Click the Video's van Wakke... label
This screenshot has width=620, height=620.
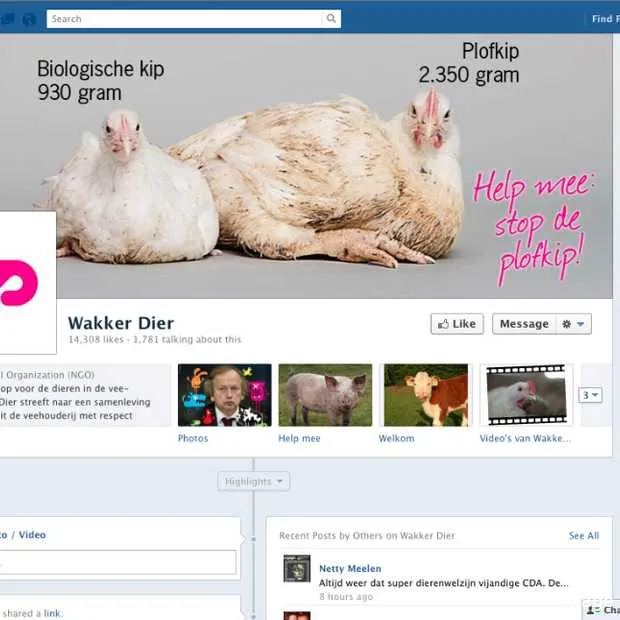tap(525, 438)
